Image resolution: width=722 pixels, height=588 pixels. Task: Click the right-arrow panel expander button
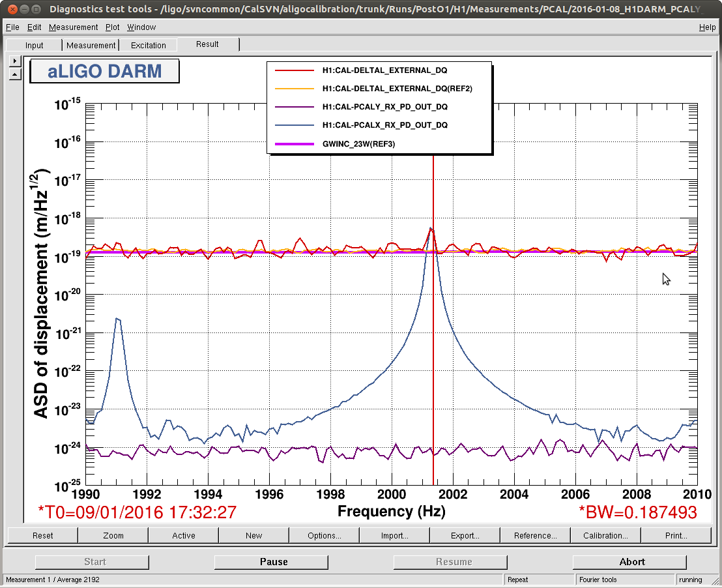tap(15, 61)
